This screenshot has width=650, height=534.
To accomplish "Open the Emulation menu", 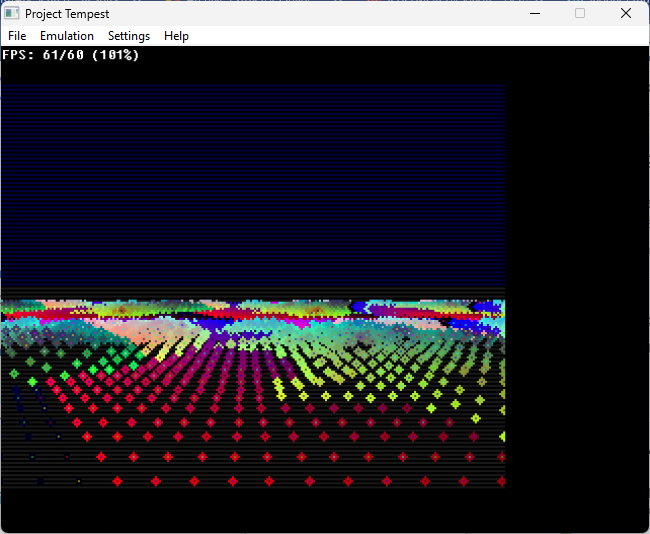I will (x=67, y=36).
